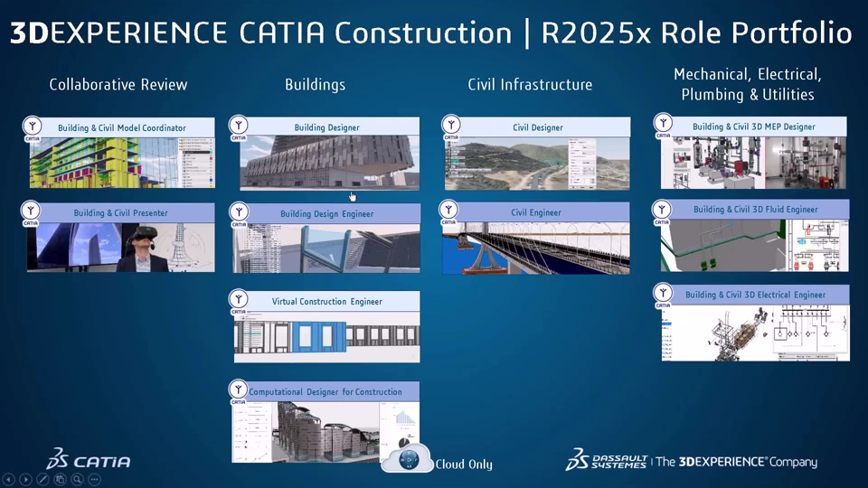This screenshot has width=868, height=488.
Task: Click CATIA icon on Civil Designer card
Action: click(x=451, y=127)
